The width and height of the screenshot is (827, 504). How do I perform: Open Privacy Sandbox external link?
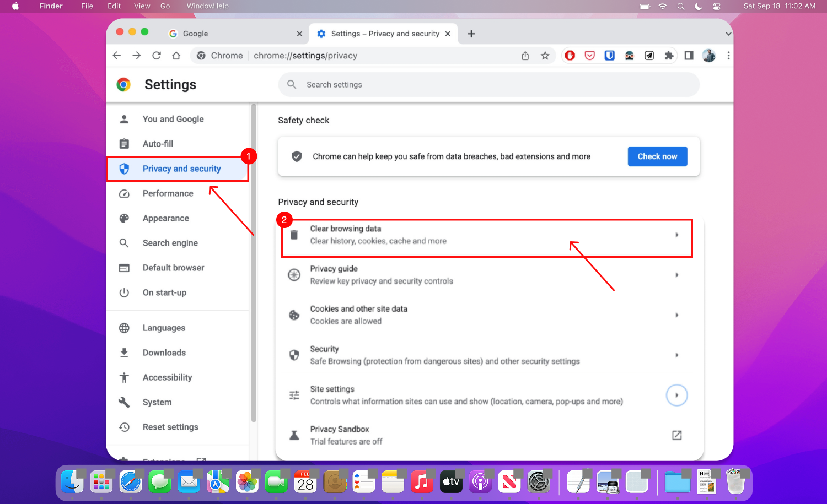[x=676, y=435]
